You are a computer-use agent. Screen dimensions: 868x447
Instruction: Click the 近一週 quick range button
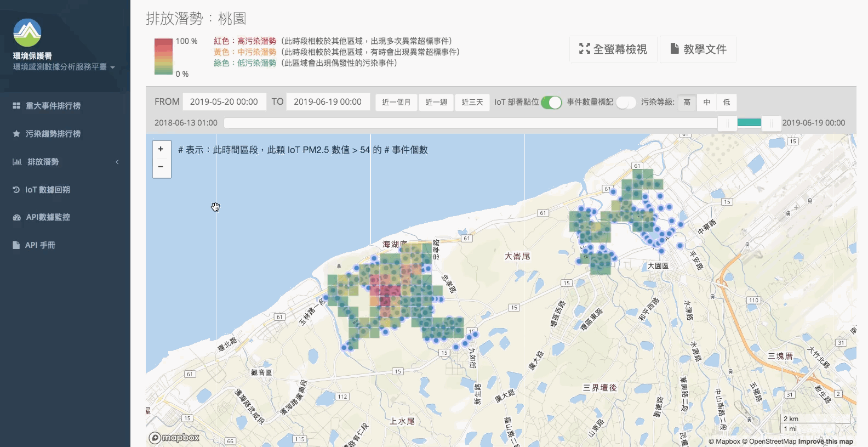click(x=436, y=103)
